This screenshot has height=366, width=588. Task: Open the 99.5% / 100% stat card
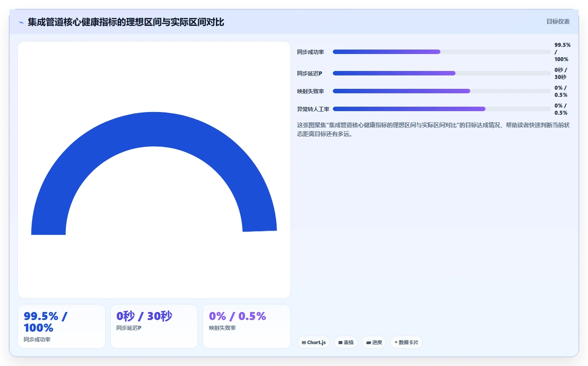pos(62,326)
